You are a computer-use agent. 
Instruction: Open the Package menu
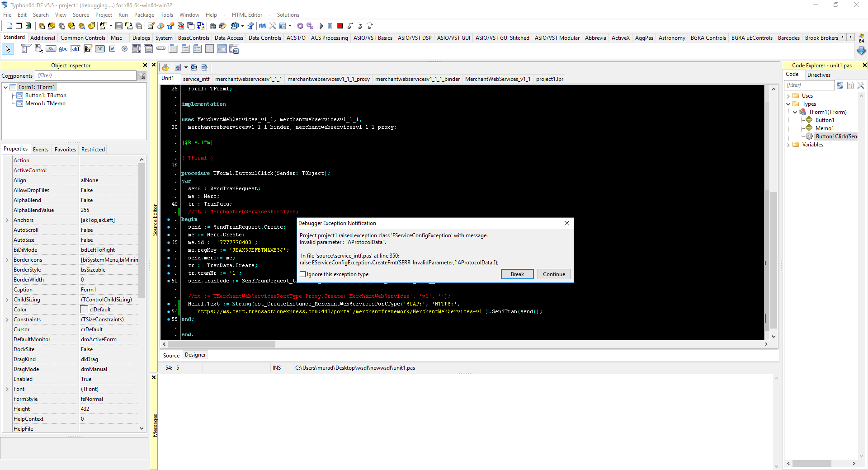click(144, 15)
